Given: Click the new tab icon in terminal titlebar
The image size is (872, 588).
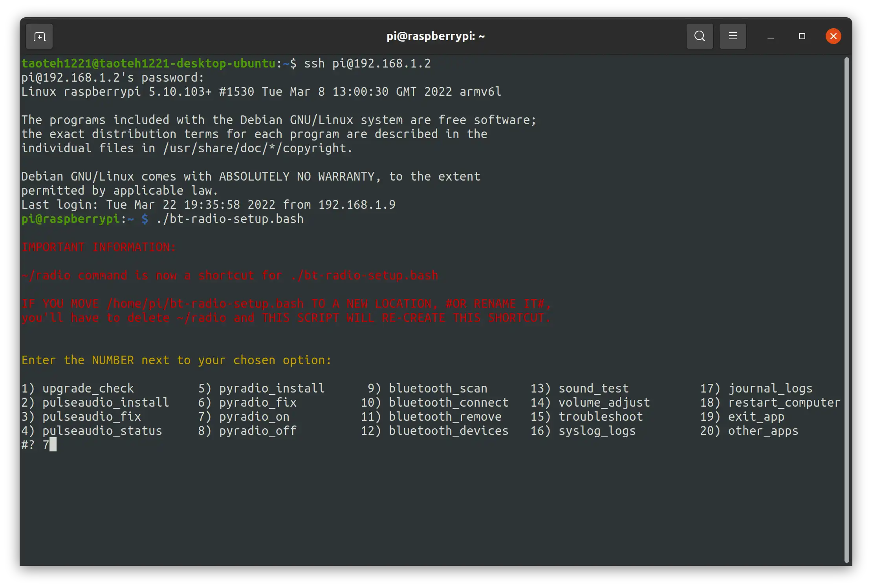Looking at the screenshot, I should tap(39, 36).
